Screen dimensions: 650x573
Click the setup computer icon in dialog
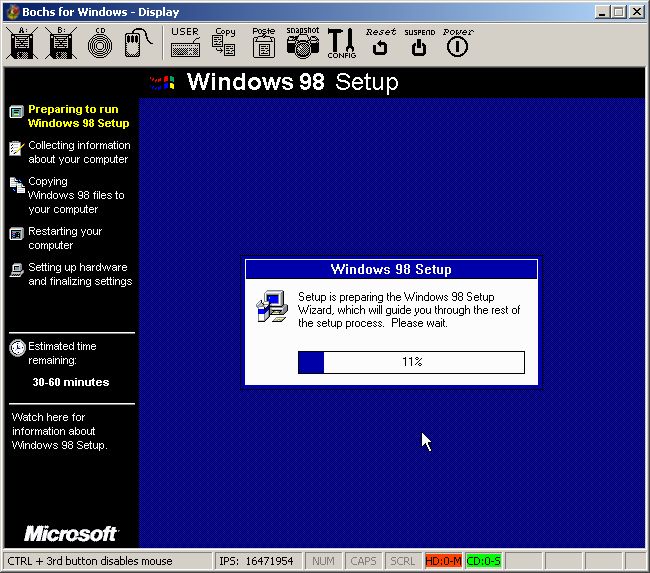272,306
